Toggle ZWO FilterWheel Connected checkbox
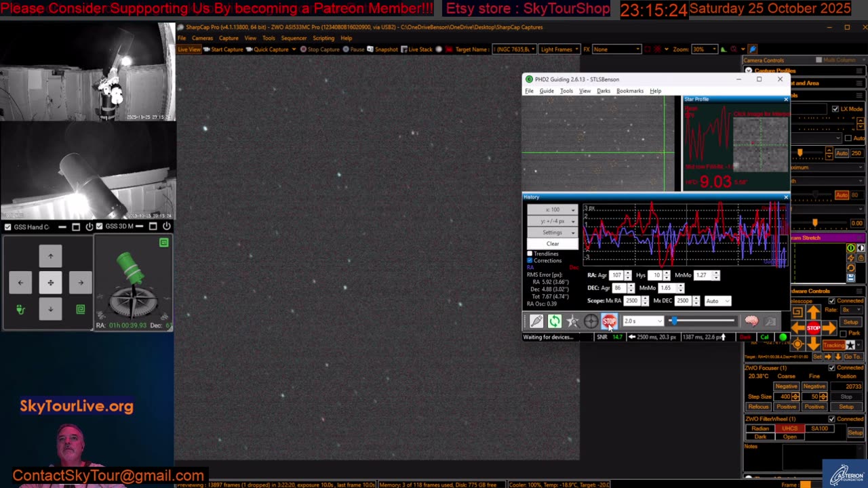The width and height of the screenshot is (868, 488). pos(831,419)
